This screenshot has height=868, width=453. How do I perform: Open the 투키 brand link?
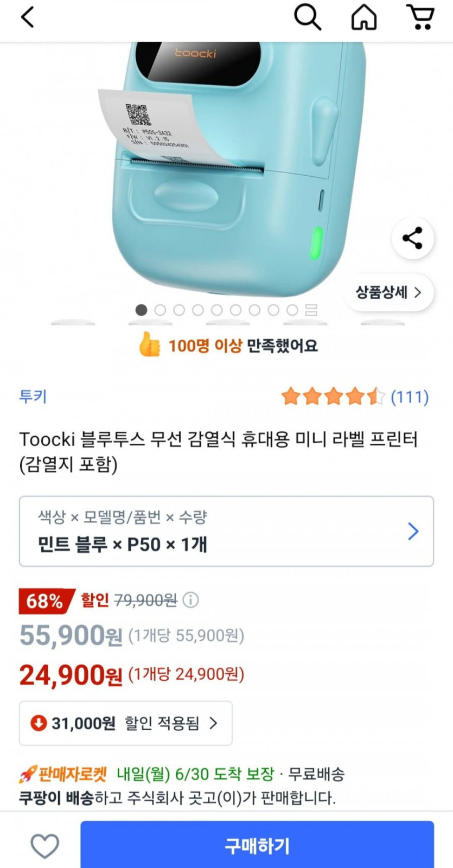tap(33, 397)
